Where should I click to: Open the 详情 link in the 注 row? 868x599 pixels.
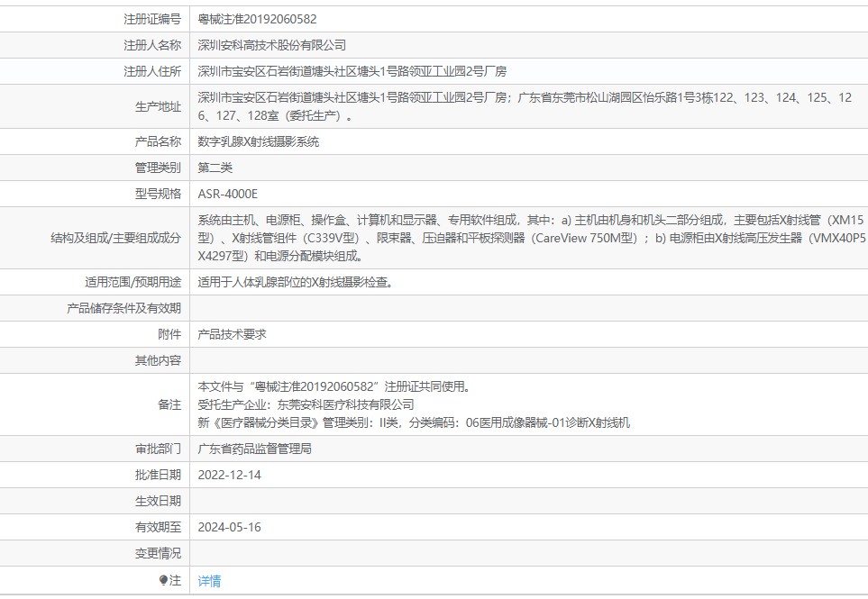[x=209, y=580]
